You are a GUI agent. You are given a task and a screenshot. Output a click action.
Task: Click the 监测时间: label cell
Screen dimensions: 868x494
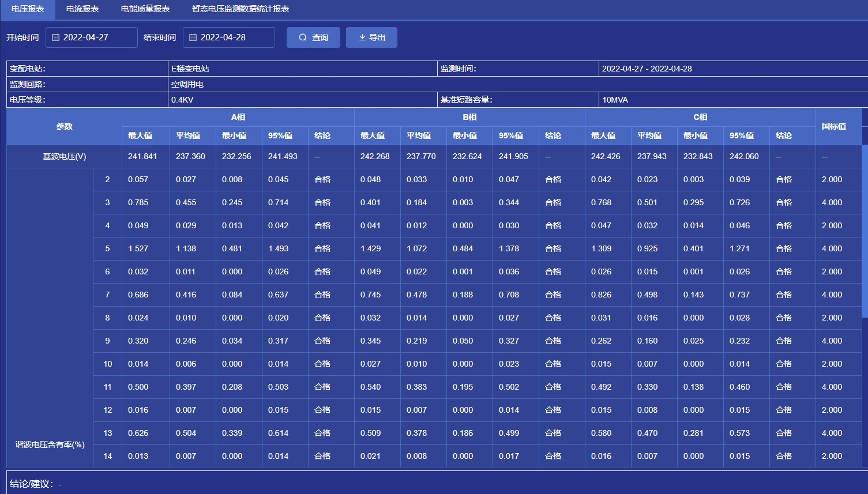click(518, 69)
